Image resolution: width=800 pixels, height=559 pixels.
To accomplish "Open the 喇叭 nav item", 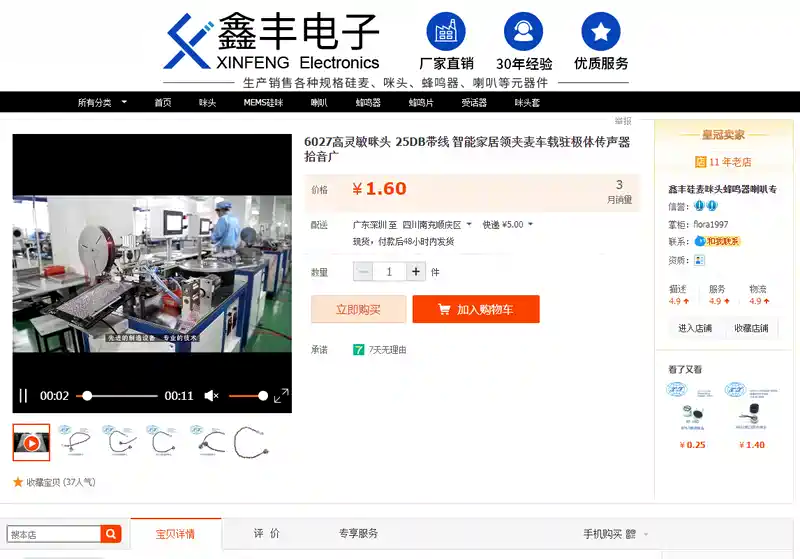I will 319,103.
